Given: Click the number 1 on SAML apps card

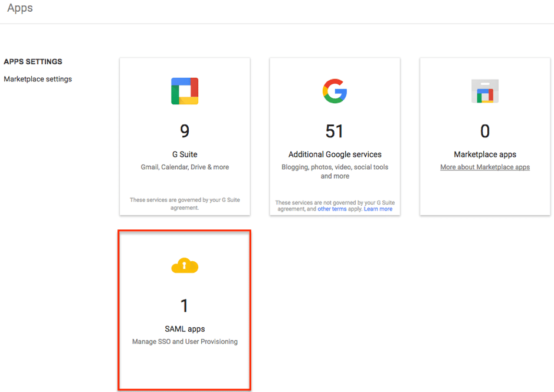Looking at the screenshot, I should pos(184,305).
